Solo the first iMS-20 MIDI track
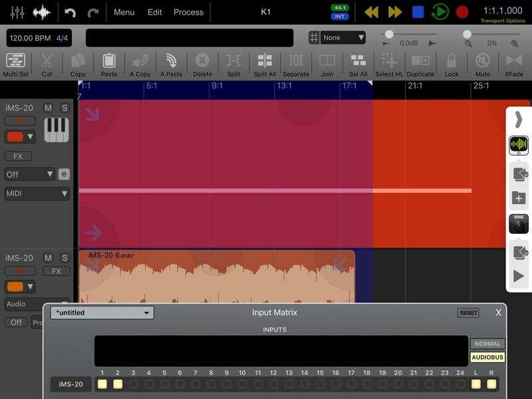 click(64, 108)
